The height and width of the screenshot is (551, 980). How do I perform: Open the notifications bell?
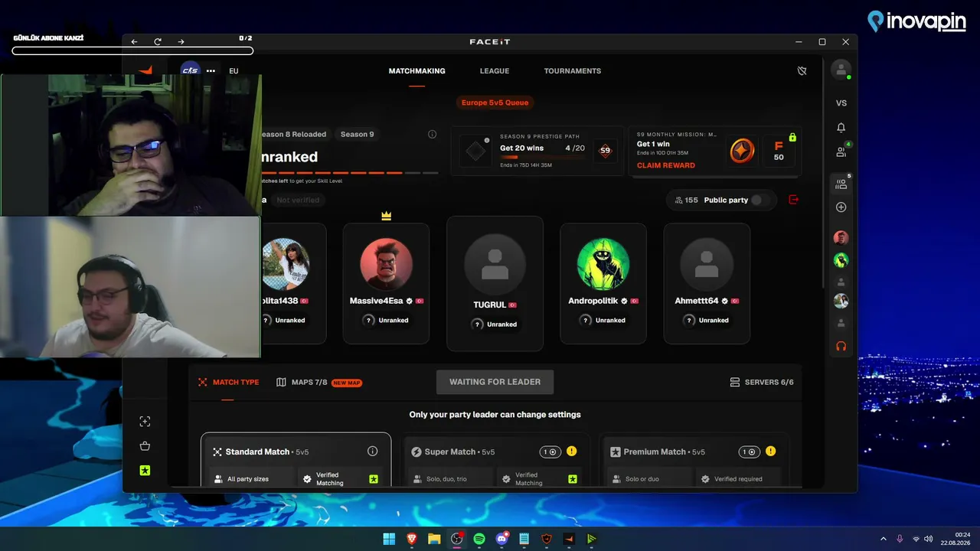(x=841, y=128)
